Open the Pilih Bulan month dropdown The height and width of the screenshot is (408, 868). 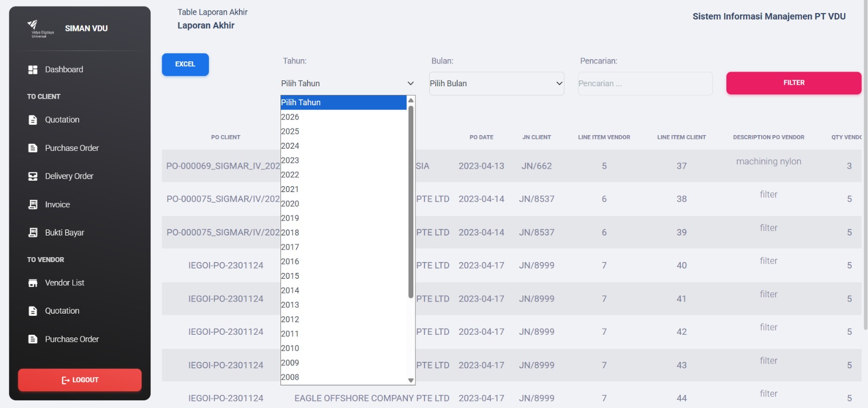point(496,84)
